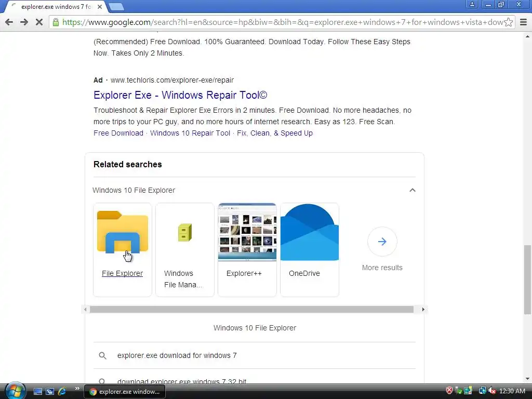
Task: Open Explorer Exe - Windows Repair Tool link
Action: [x=180, y=95]
